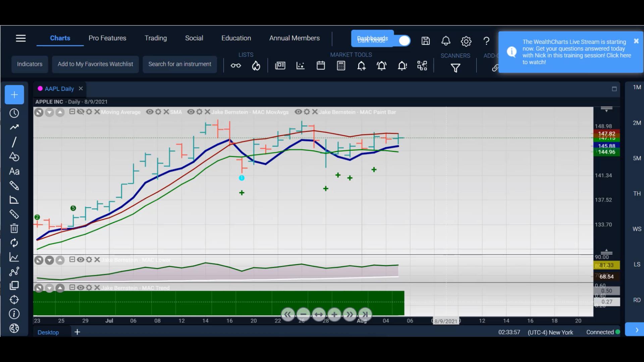
Task: Open the Pro Features menu
Action: [x=107, y=38]
